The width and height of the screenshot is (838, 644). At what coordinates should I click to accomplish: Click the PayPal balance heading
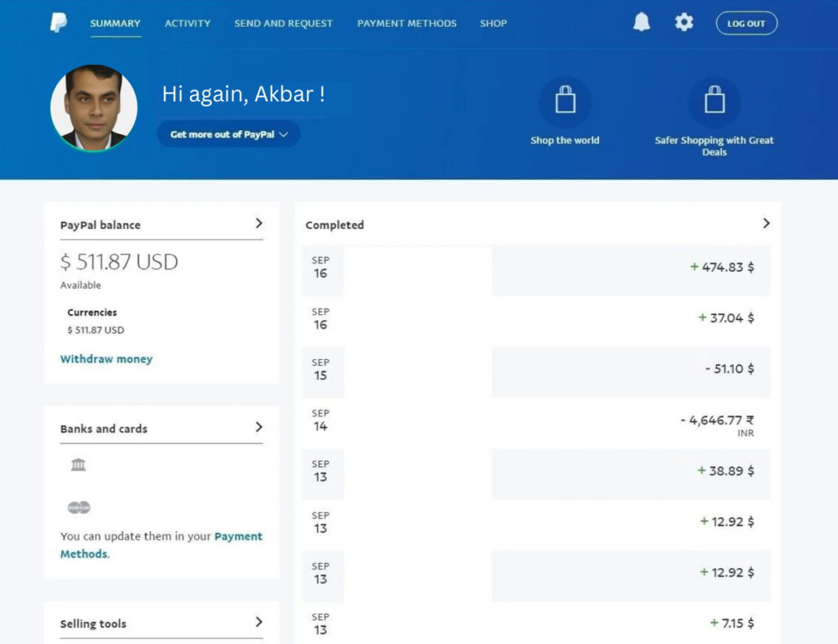click(x=101, y=225)
